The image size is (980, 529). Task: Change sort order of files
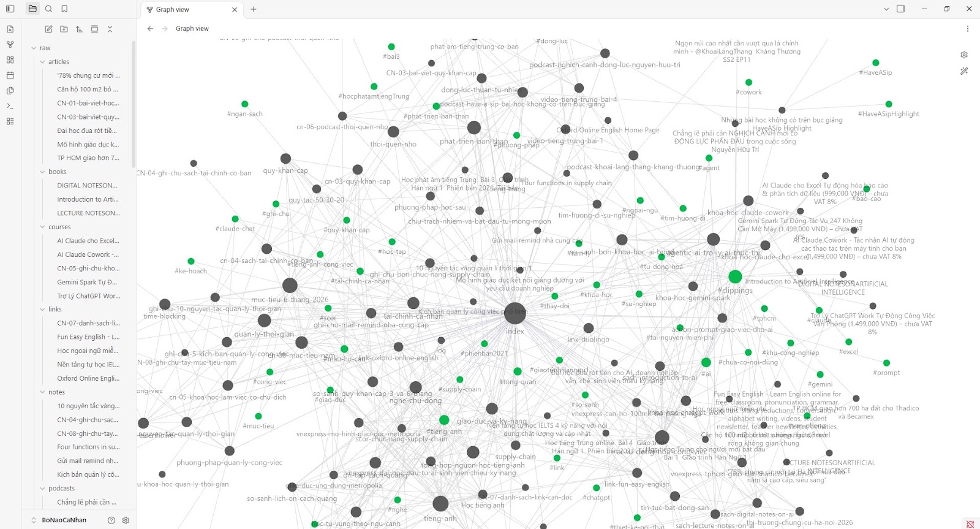pos(79,29)
